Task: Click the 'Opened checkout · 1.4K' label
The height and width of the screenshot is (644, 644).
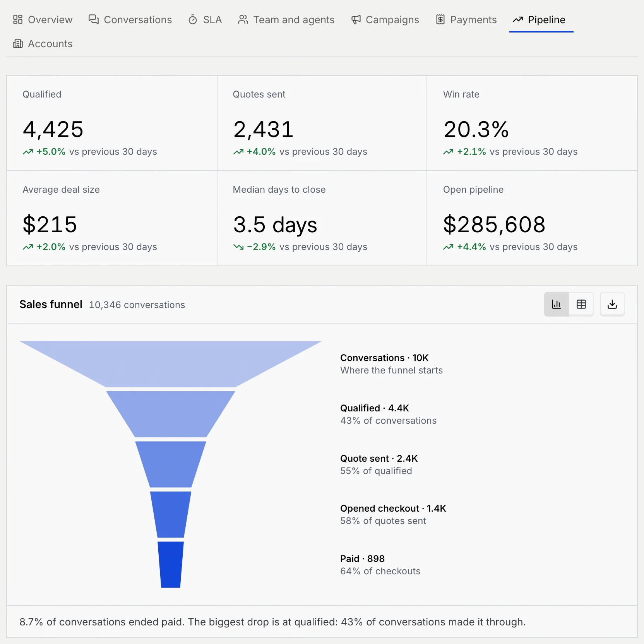Action: point(393,509)
